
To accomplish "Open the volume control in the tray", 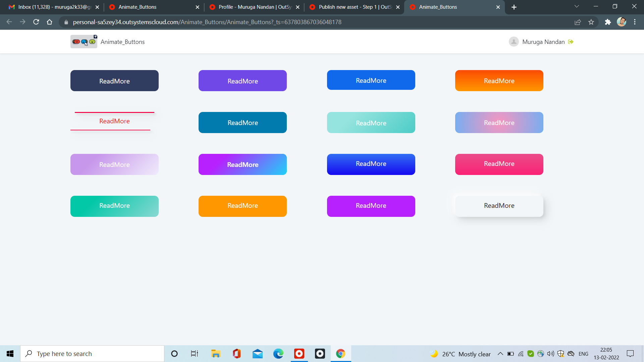I will 550,354.
